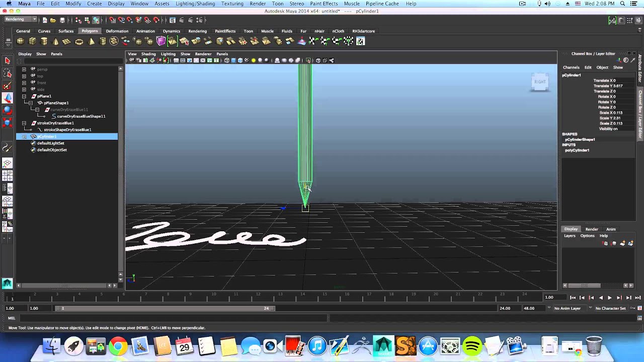This screenshot has width=644, height=362.
Task: Click play forwards button
Action: tap(609, 298)
